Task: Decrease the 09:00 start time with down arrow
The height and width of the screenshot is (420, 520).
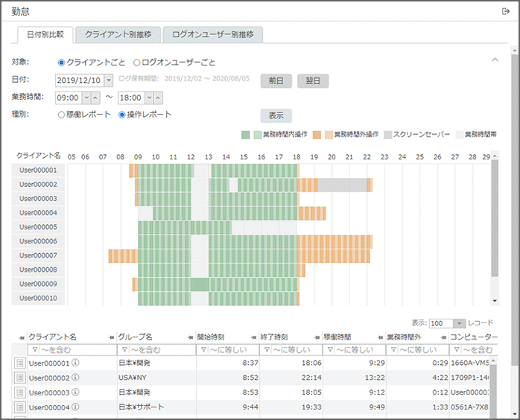Action: tap(86, 98)
